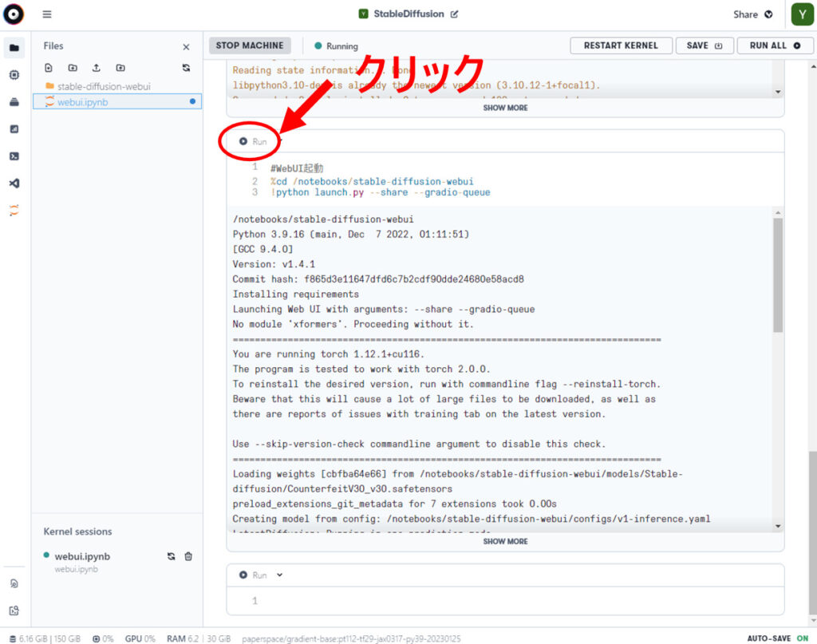Open the Terminal panel in sidebar
Viewport: 817px width, 644px height.
[14, 156]
